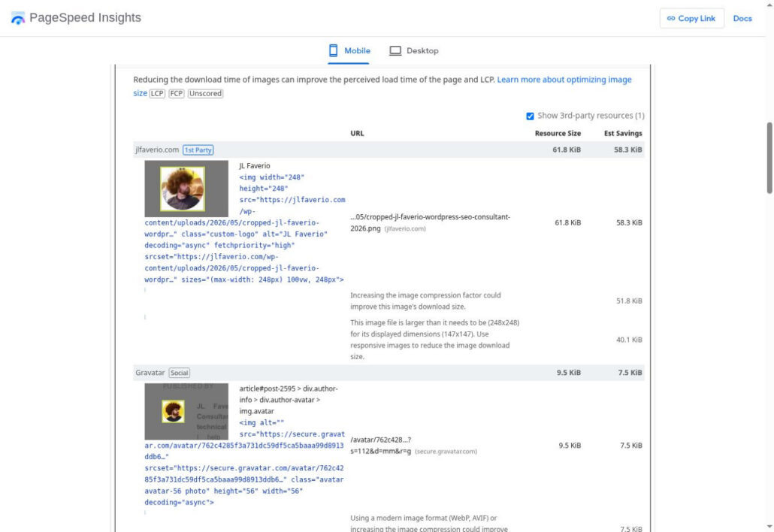Click the Social badge next to Gravatar
Viewport: 774px width, 532px height.
(x=179, y=373)
